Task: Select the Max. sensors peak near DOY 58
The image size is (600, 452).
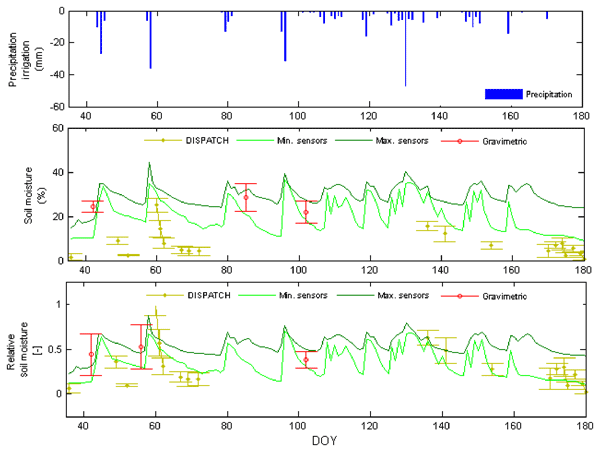Action: coord(149,164)
